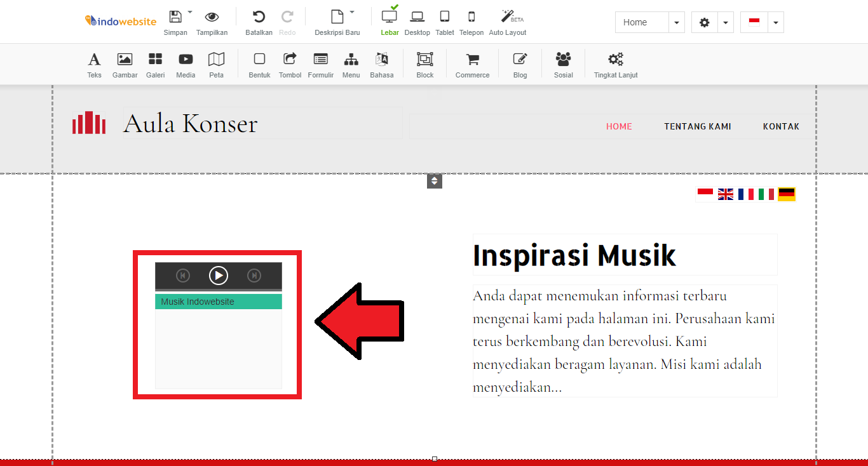Open the Gambar image tool
The image size is (868, 466).
(125, 63)
